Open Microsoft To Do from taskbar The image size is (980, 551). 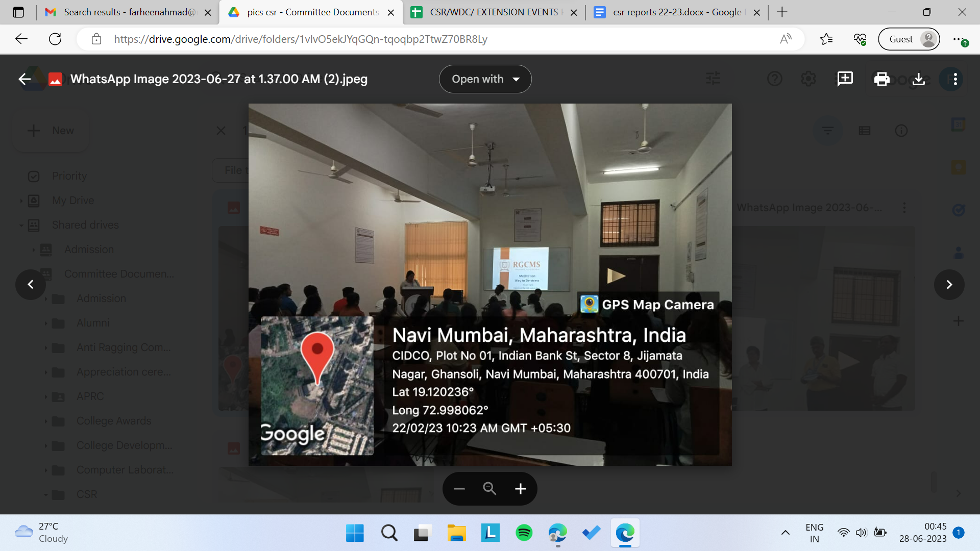point(592,533)
